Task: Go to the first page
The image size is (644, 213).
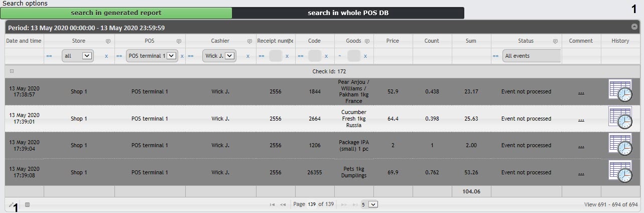Action: tap(272, 204)
